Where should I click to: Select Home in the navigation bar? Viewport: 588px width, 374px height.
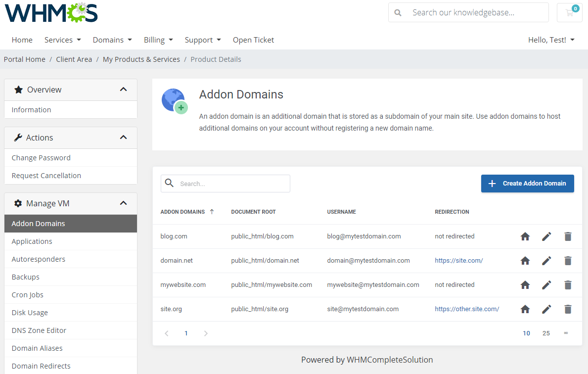pyautogui.click(x=22, y=40)
